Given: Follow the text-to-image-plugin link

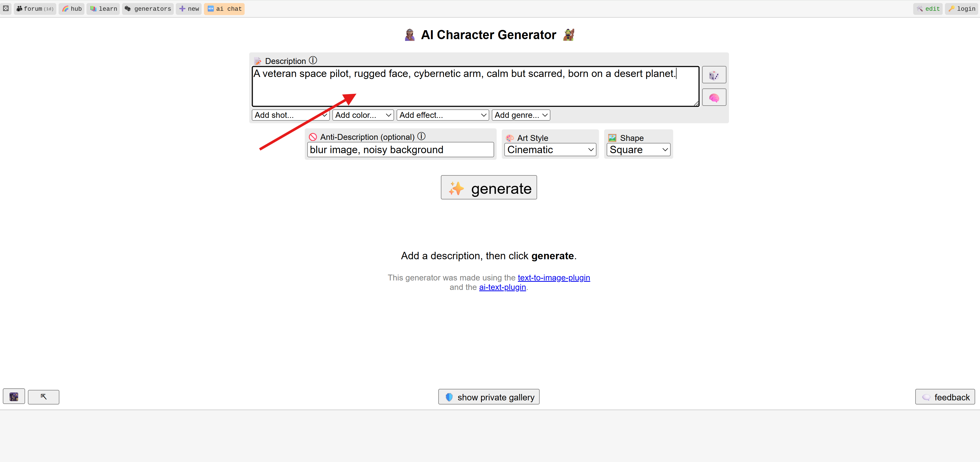Looking at the screenshot, I should point(553,278).
